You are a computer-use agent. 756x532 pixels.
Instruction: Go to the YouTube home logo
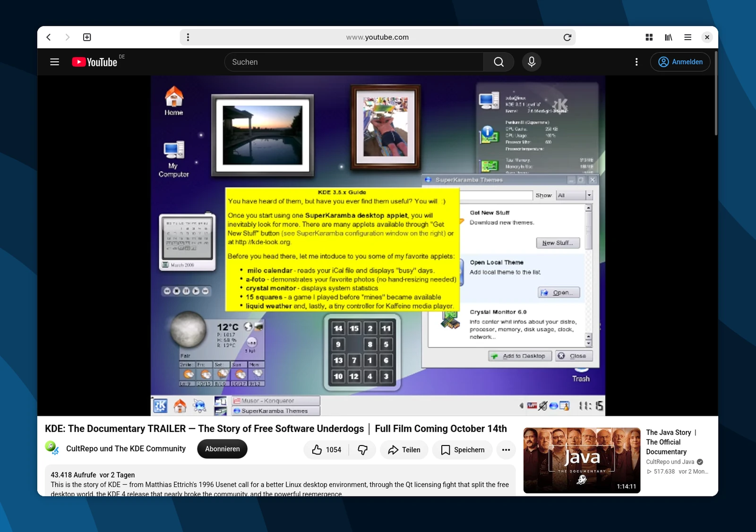tap(94, 62)
